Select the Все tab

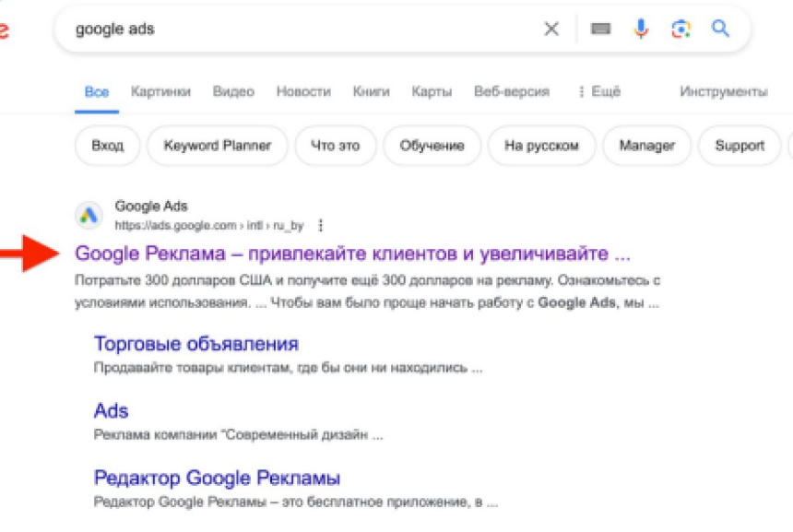tap(97, 92)
